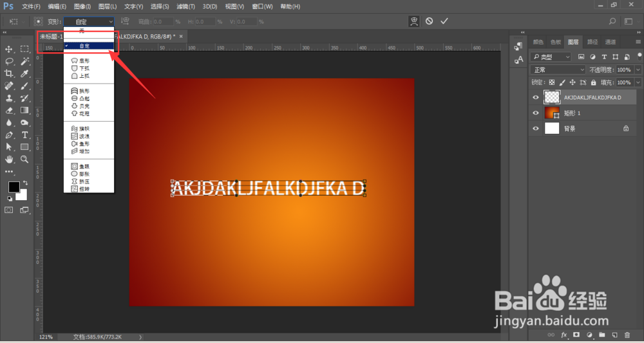Cancel the warp transform
The width and height of the screenshot is (644, 343).
(429, 21)
